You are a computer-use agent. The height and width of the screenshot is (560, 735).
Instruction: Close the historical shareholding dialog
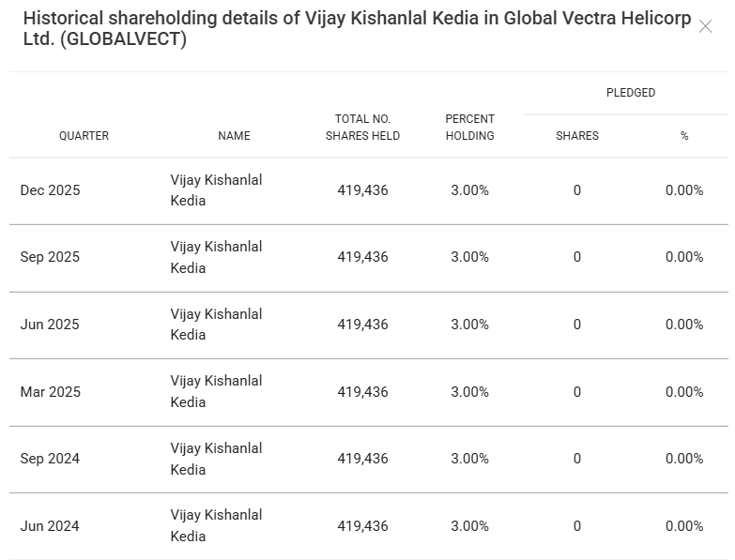tap(706, 27)
